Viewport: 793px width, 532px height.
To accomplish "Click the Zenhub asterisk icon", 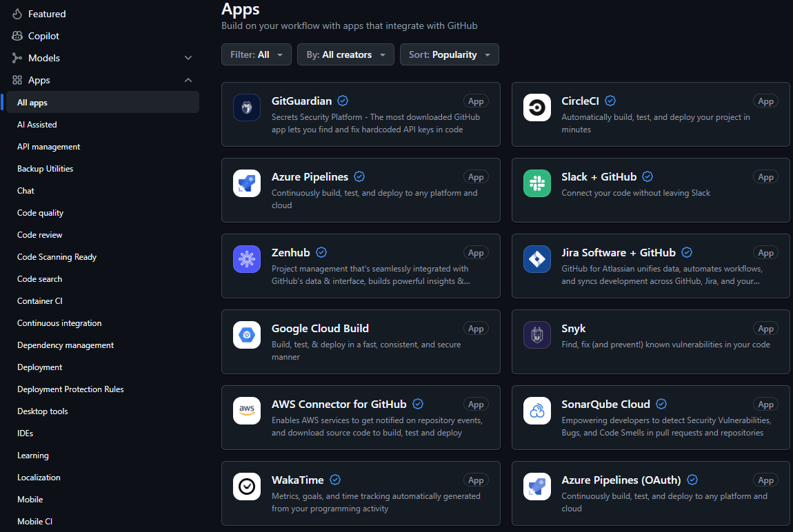I will (x=247, y=259).
